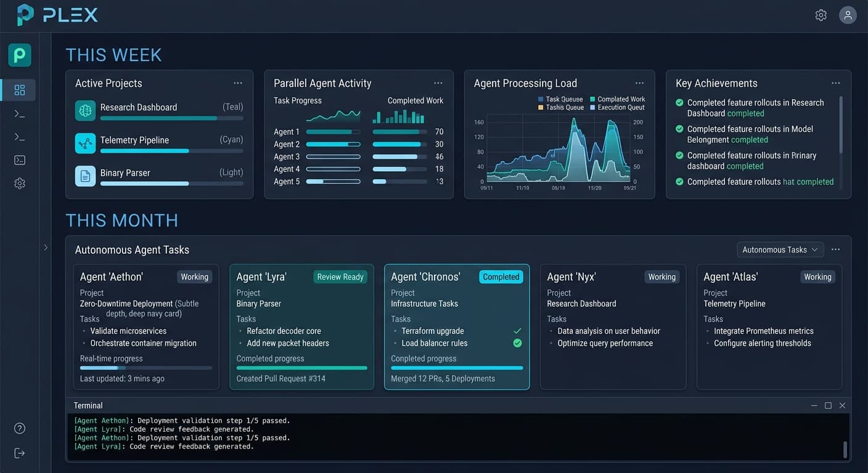Screen dimensions: 868x473
Task: Click the 'Last updated: 3 mins ago' text
Action: click(122, 379)
